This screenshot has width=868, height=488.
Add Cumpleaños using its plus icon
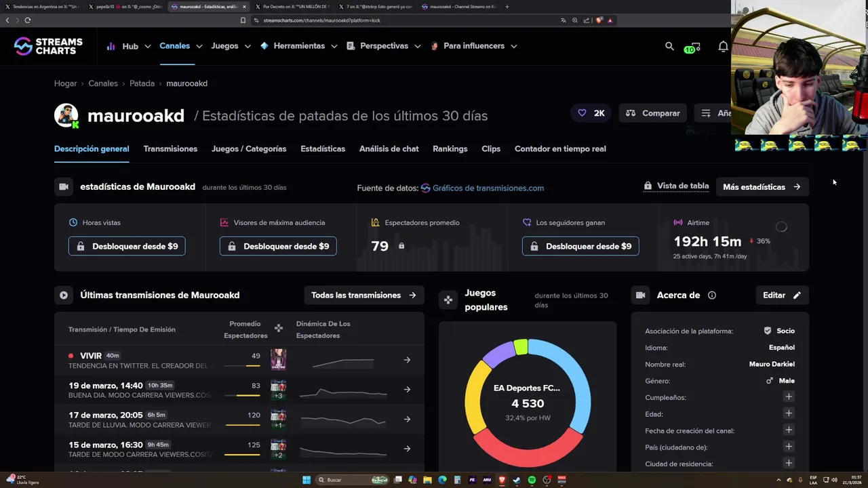[x=788, y=396]
